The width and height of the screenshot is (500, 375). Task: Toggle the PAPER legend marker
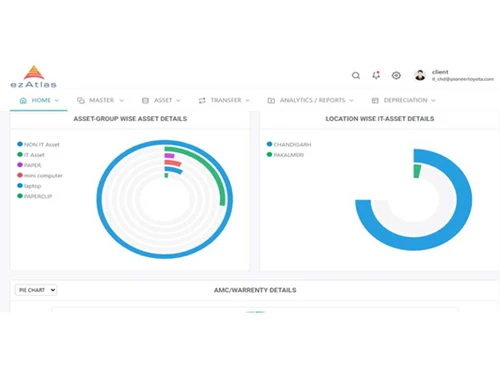(20, 165)
